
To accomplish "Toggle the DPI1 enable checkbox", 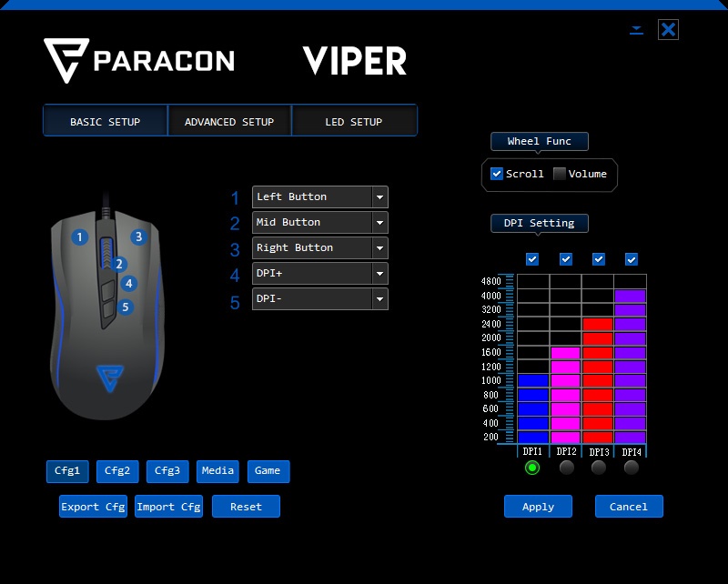I will 532,259.
